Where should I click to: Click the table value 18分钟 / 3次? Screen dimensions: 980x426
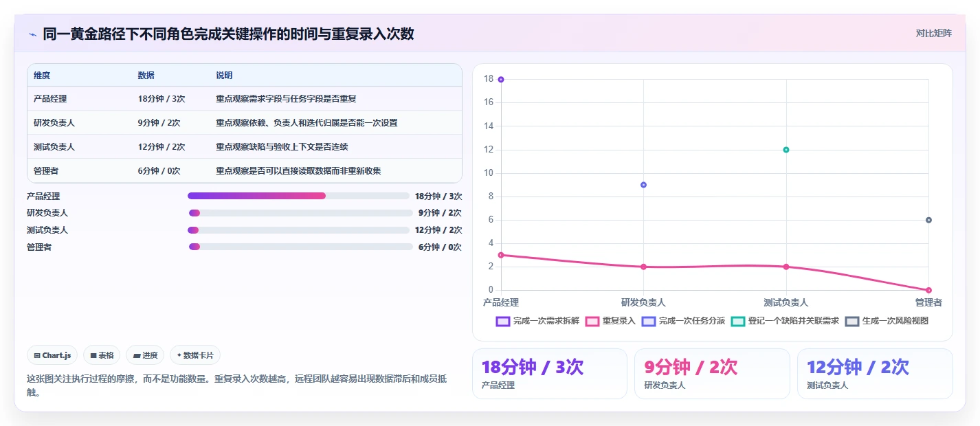point(162,99)
